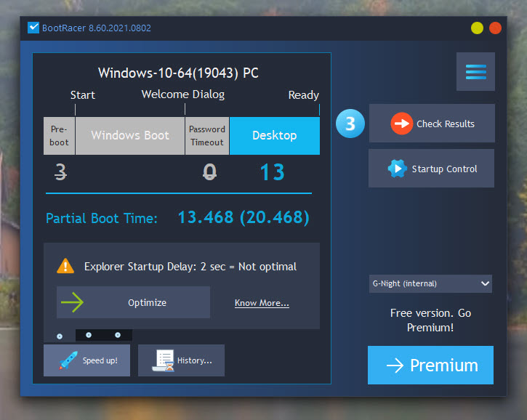Click the third tip pager dot
The image size is (527, 420).
(118, 335)
